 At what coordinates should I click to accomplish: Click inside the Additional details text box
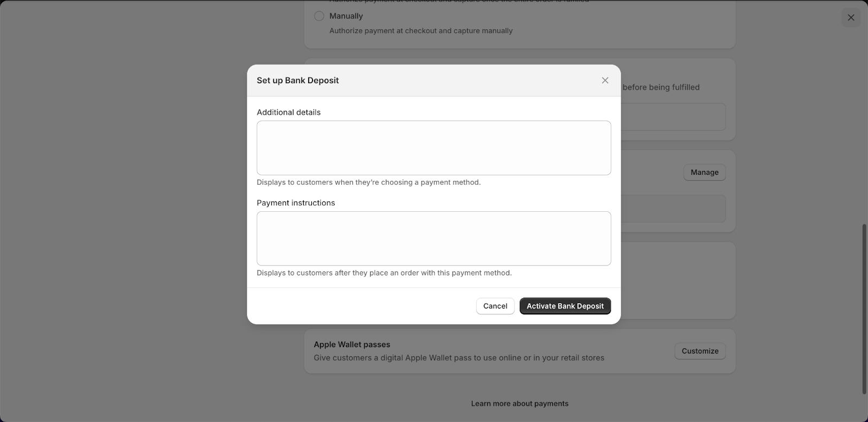433,147
